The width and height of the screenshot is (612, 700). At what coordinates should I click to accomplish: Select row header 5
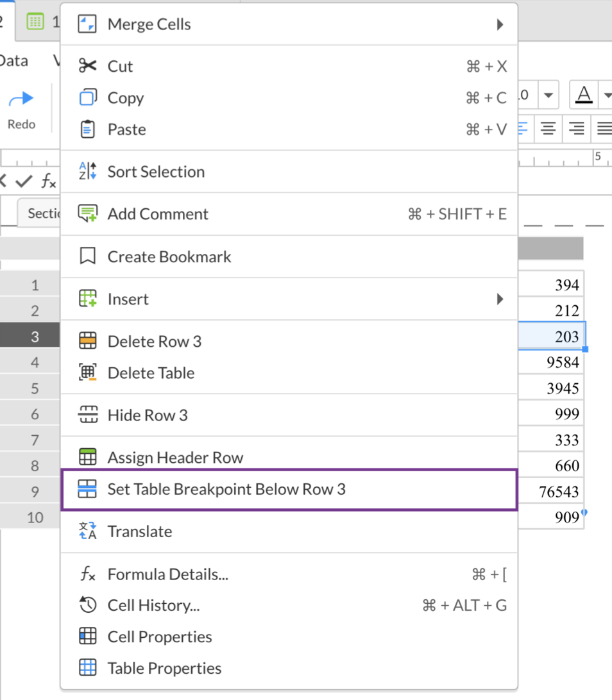point(30,388)
